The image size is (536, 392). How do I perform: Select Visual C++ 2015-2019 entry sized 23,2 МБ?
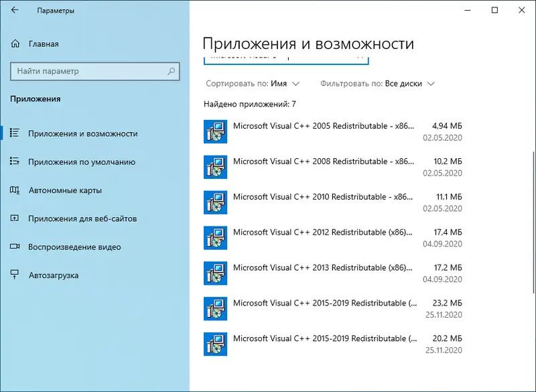[x=333, y=309]
